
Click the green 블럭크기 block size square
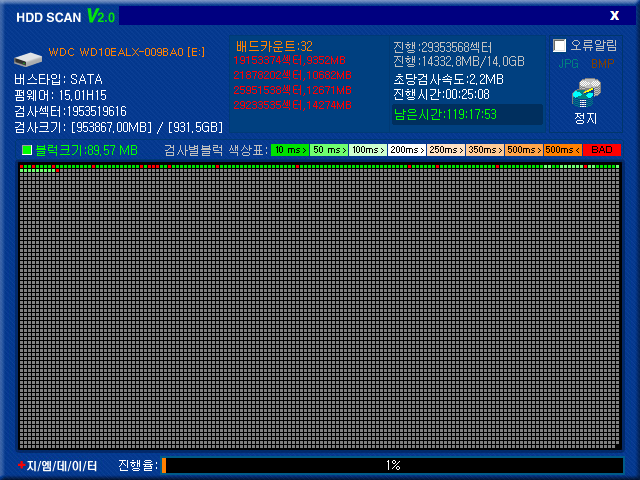click(27, 150)
